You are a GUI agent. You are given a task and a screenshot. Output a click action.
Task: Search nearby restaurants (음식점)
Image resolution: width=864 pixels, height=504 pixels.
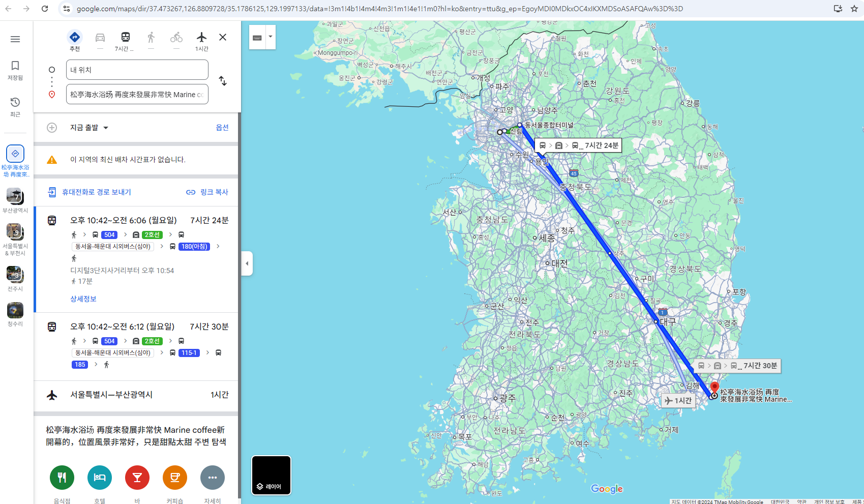tap(62, 478)
